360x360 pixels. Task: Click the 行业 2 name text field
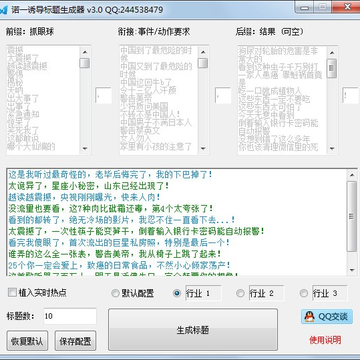[266, 293]
